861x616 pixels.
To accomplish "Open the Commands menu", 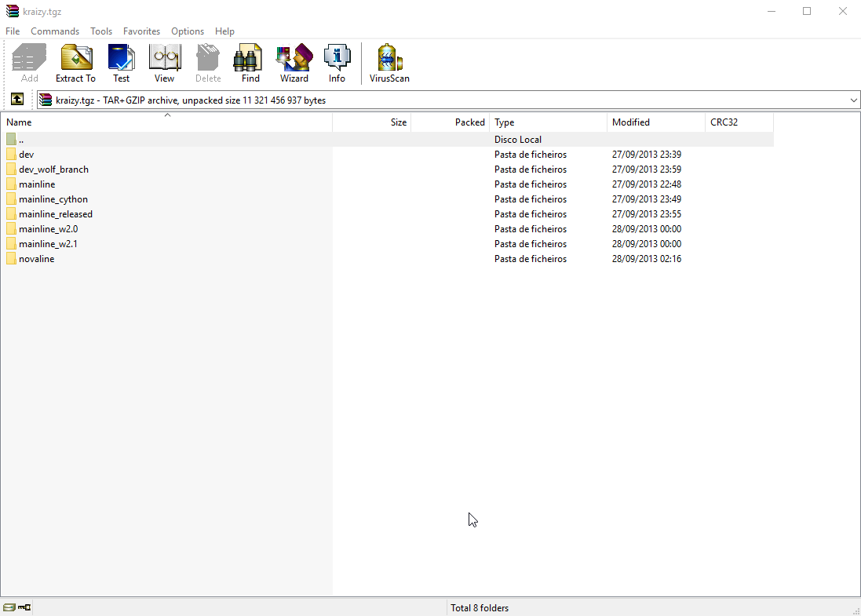I will (x=55, y=31).
